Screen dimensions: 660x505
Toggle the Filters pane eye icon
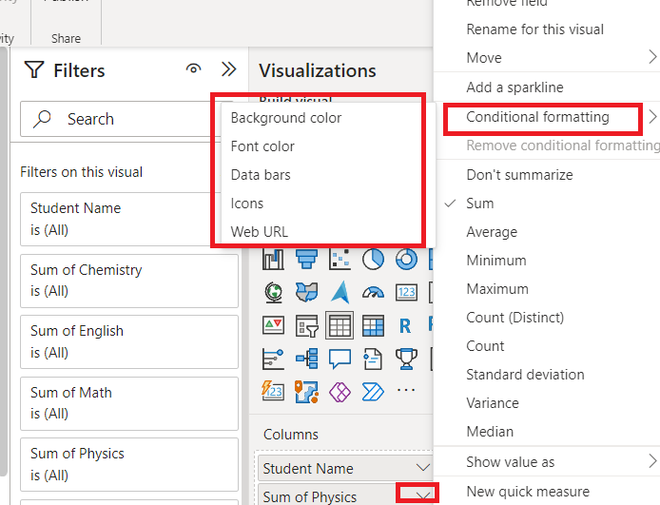(x=193, y=69)
